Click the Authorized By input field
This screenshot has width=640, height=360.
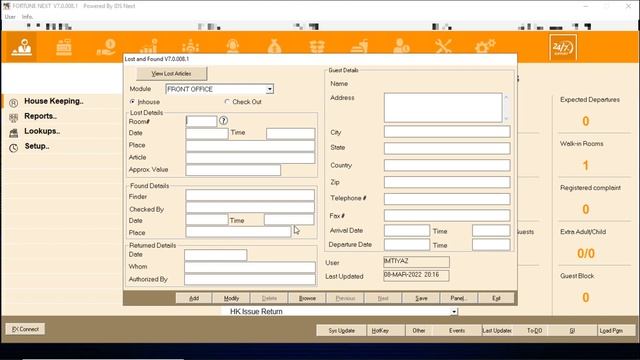point(250,280)
